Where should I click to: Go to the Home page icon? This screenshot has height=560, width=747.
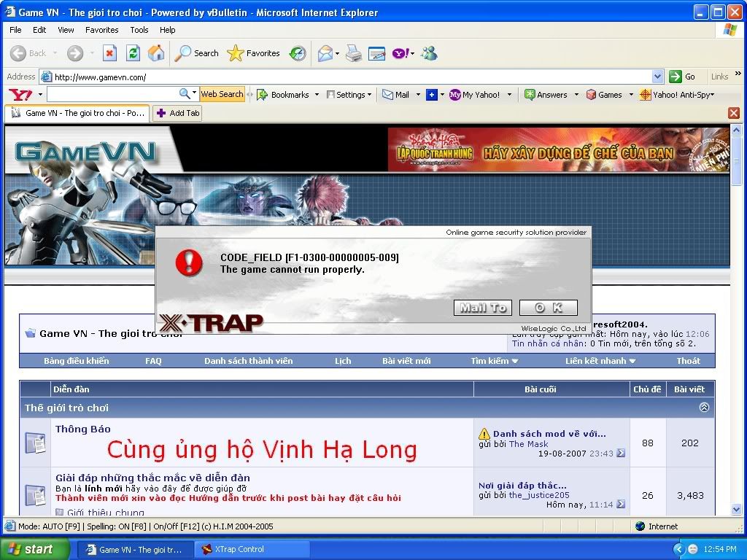coord(156,53)
